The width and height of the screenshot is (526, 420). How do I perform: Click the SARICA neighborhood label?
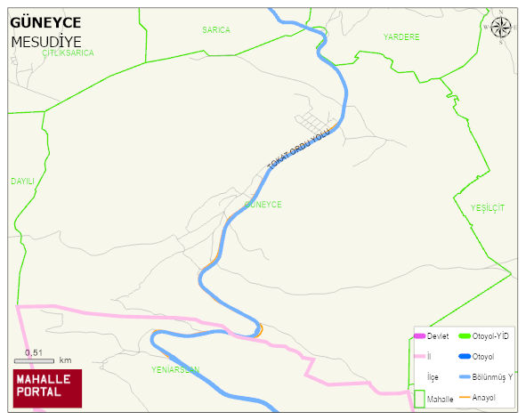coord(216,30)
